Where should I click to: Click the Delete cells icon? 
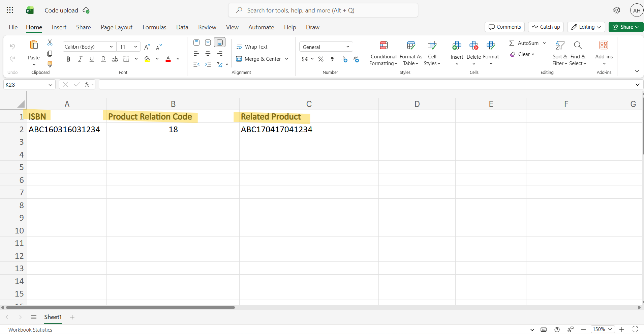tap(473, 46)
